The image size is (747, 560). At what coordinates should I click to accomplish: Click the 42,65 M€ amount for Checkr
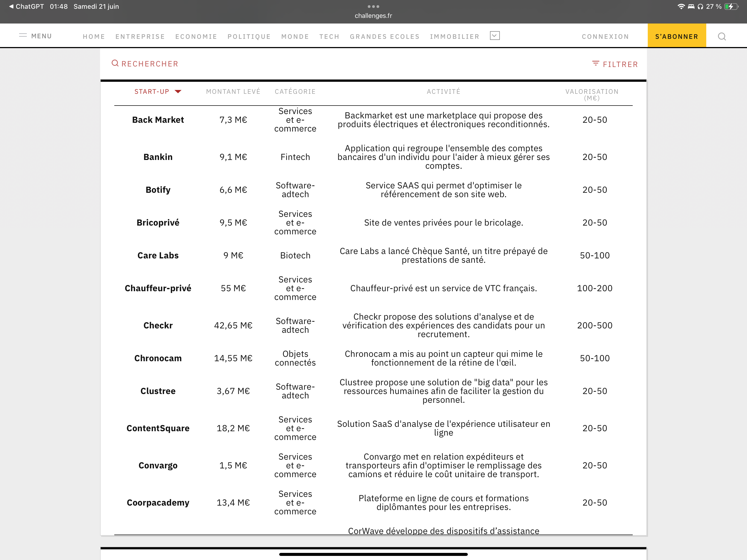click(x=233, y=325)
